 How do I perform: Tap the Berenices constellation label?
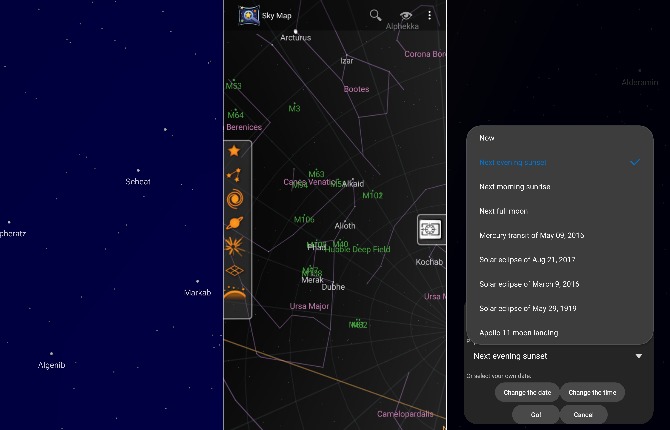coord(244,127)
